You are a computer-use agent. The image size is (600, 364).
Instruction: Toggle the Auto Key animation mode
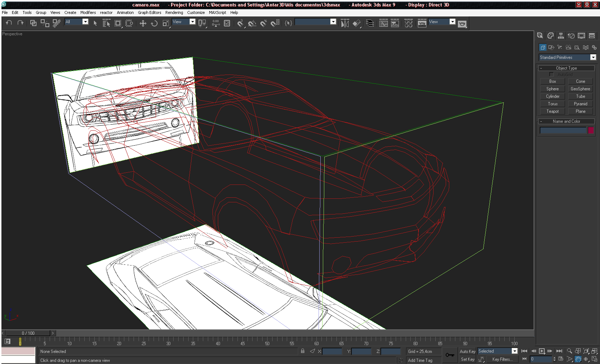coord(467,351)
